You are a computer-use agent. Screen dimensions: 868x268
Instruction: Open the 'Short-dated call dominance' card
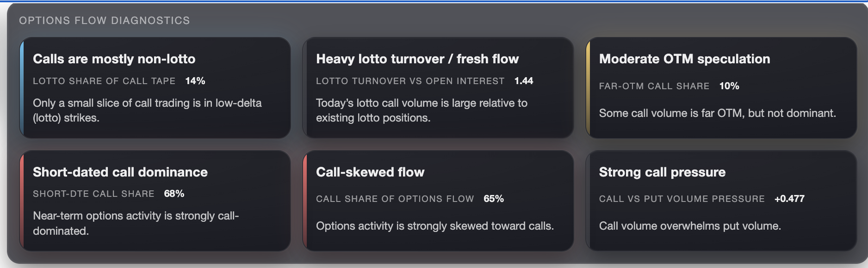[x=155, y=201]
